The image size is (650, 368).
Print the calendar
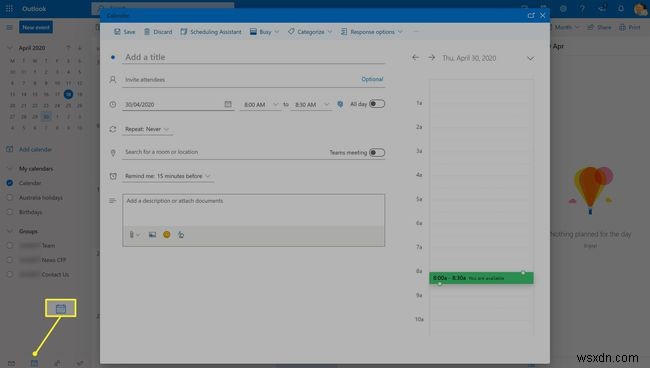[629, 27]
